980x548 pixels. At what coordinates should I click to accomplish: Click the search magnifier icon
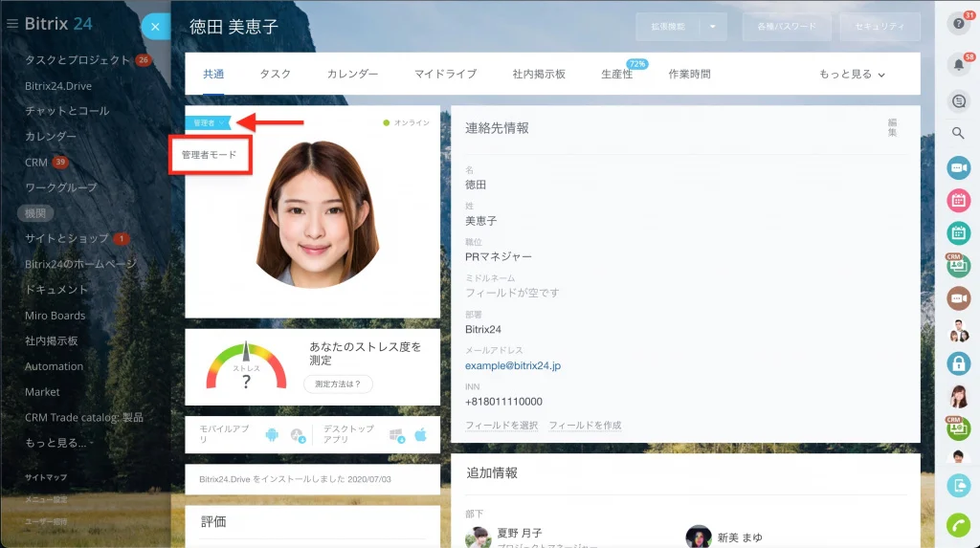pos(958,133)
